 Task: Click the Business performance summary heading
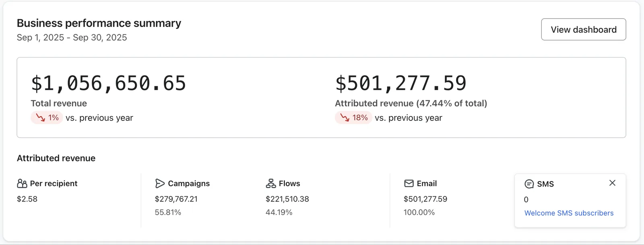(99, 23)
